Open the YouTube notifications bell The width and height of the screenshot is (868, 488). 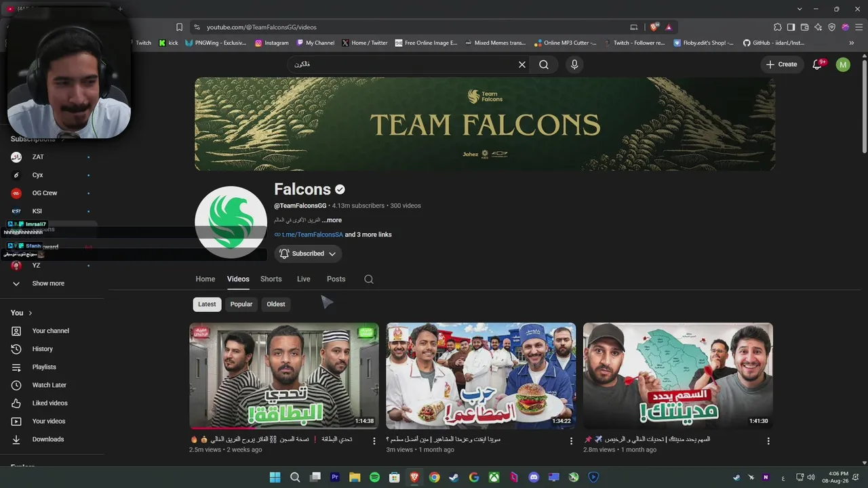point(817,64)
